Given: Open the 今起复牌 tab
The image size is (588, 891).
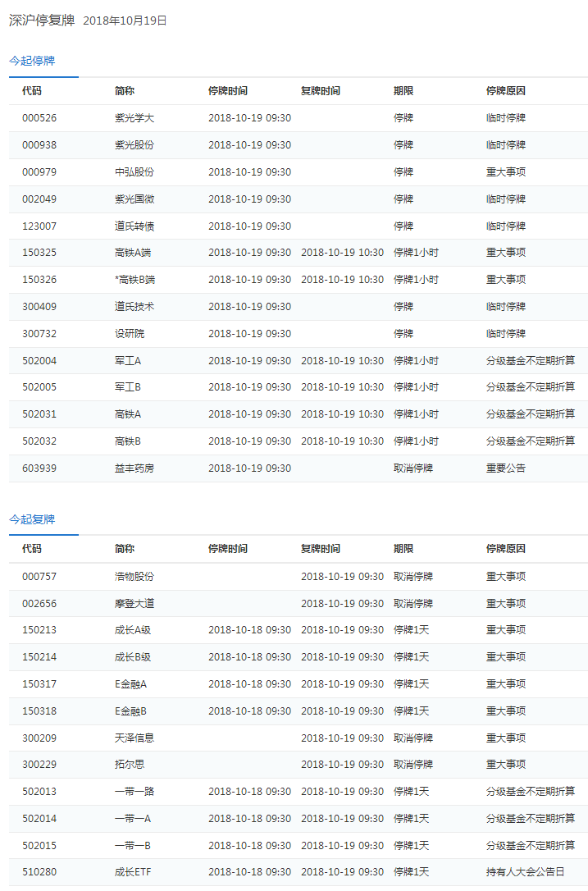Looking at the screenshot, I should click(32, 519).
